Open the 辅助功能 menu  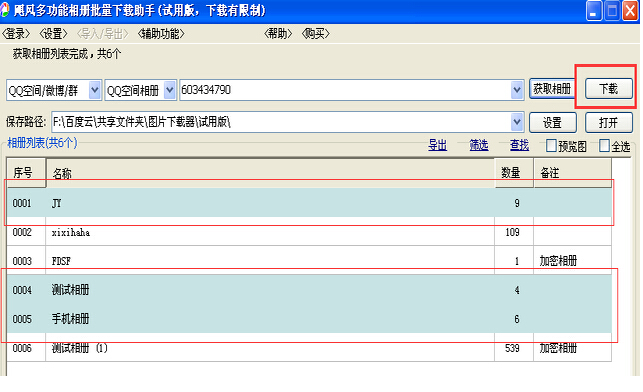click(161, 34)
